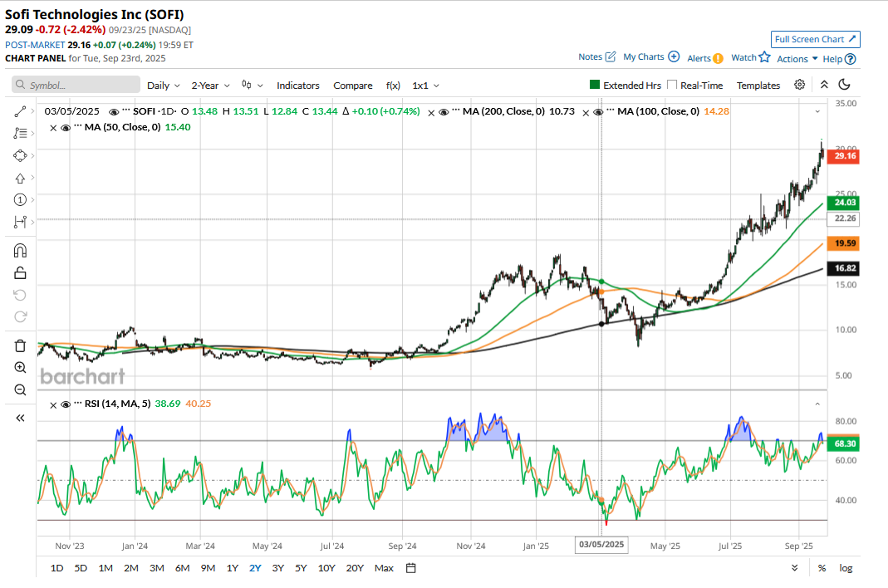Select the trend line drawing tool
888x588 pixels.
click(x=21, y=110)
